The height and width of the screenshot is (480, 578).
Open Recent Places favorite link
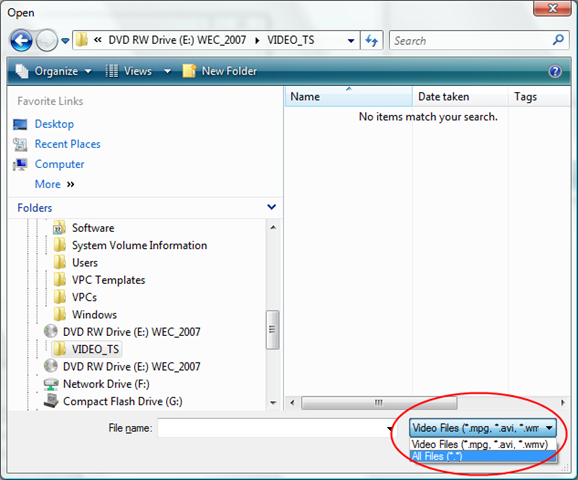67,144
